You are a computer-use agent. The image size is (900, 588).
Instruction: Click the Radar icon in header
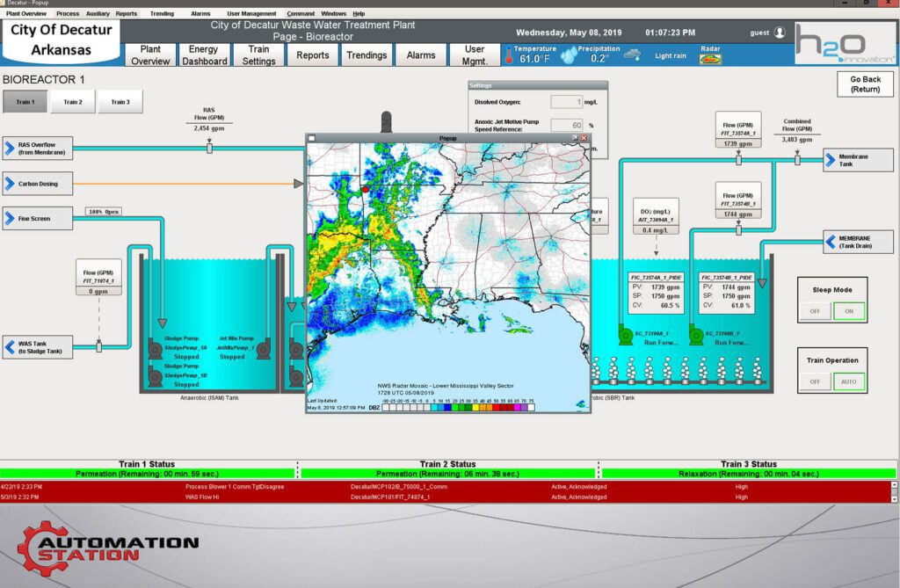click(709, 60)
